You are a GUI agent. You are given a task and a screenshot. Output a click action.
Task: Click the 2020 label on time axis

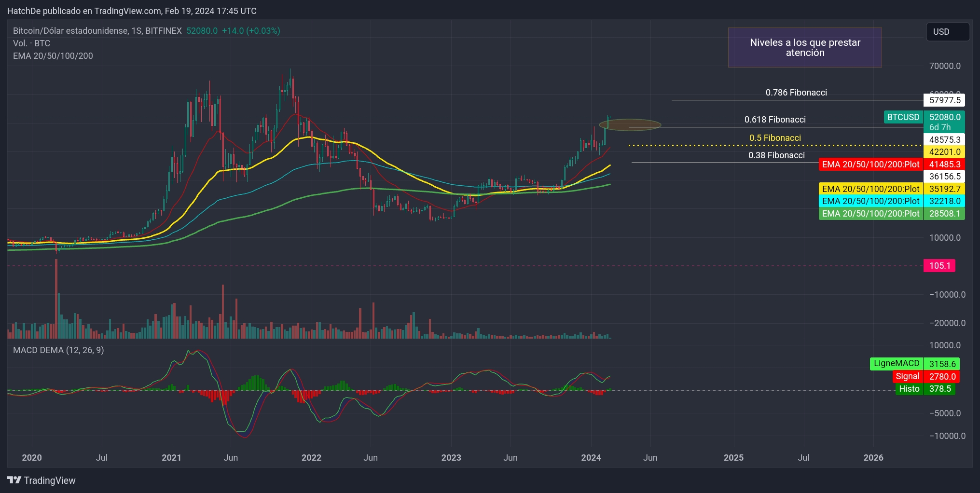[32, 458]
